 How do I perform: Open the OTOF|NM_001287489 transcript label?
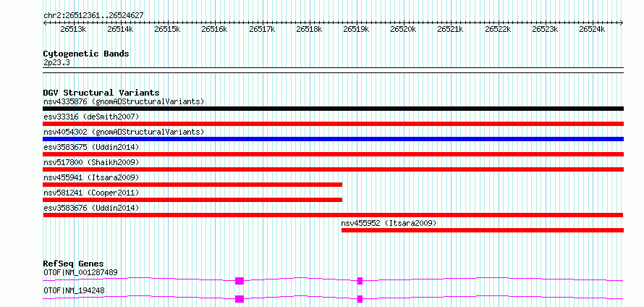80,272
